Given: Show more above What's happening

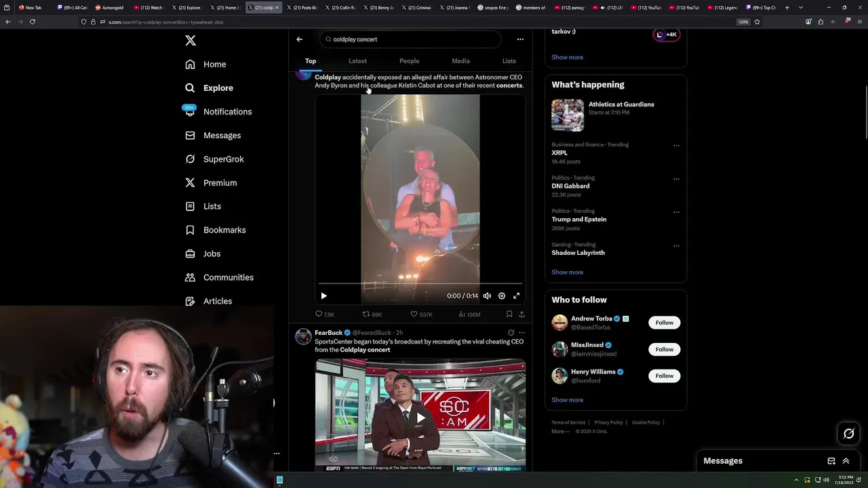Looking at the screenshot, I should tap(567, 58).
